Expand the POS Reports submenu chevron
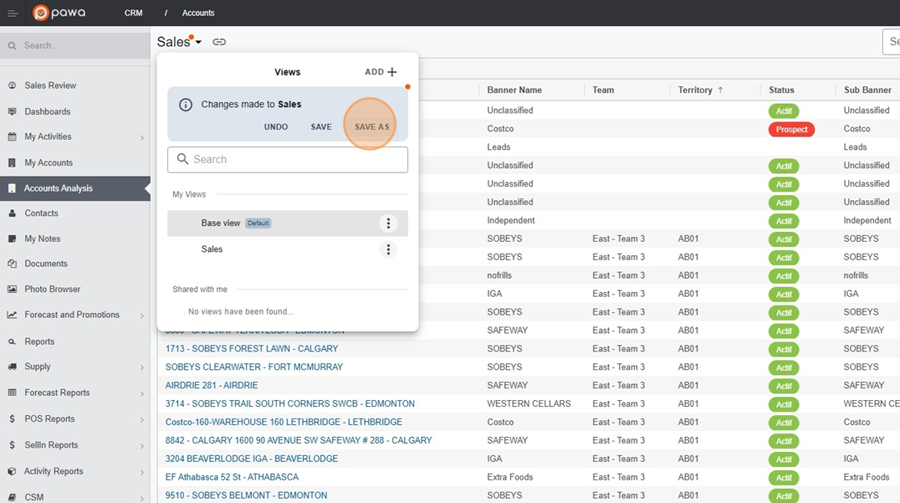 (x=142, y=420)
